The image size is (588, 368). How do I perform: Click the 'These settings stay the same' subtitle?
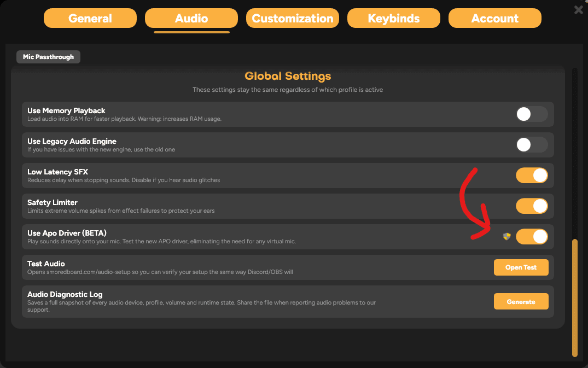[x=288, y=90]
